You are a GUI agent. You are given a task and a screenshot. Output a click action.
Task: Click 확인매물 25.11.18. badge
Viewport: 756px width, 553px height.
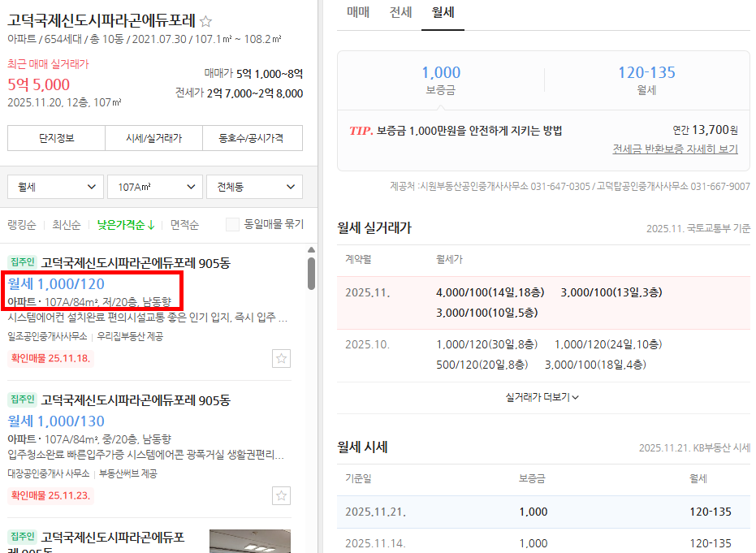pos(50,358)
